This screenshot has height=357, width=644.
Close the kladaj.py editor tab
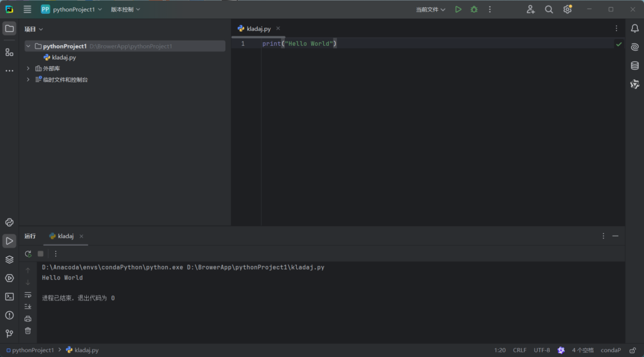coord(278,28)
